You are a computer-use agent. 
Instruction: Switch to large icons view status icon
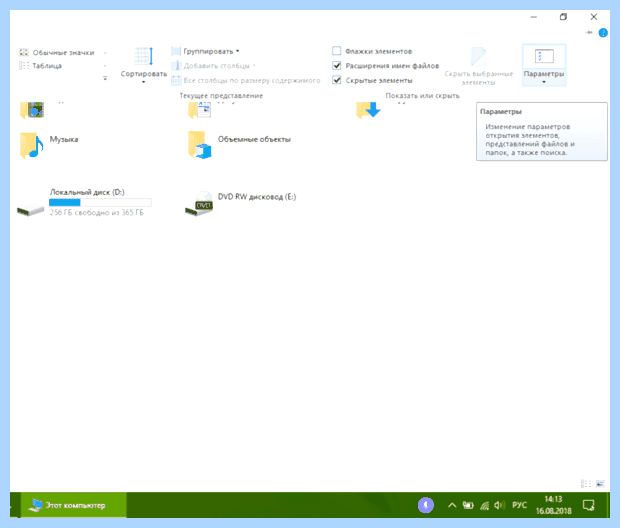(600, 483)
